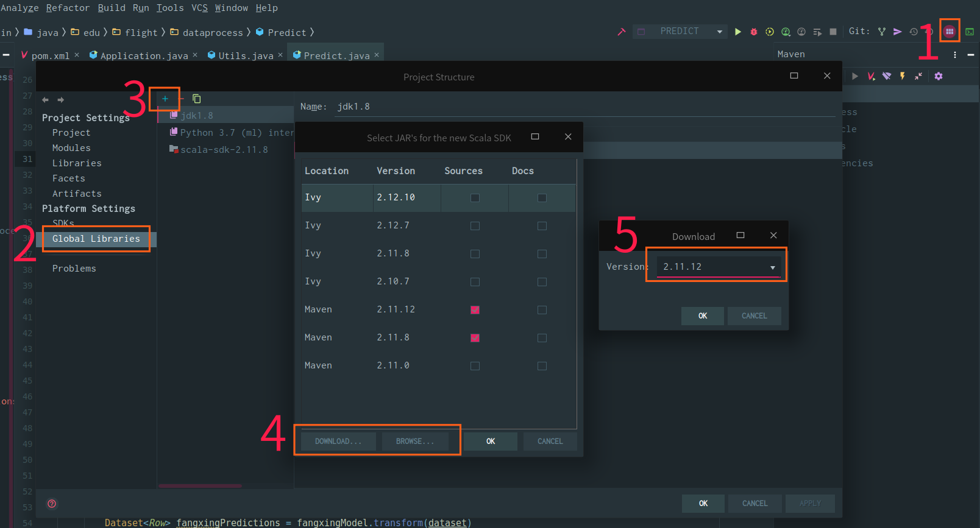The image size is (980, 528).
Task: Collapse all in the Maven panel
Action: (918, 76)
